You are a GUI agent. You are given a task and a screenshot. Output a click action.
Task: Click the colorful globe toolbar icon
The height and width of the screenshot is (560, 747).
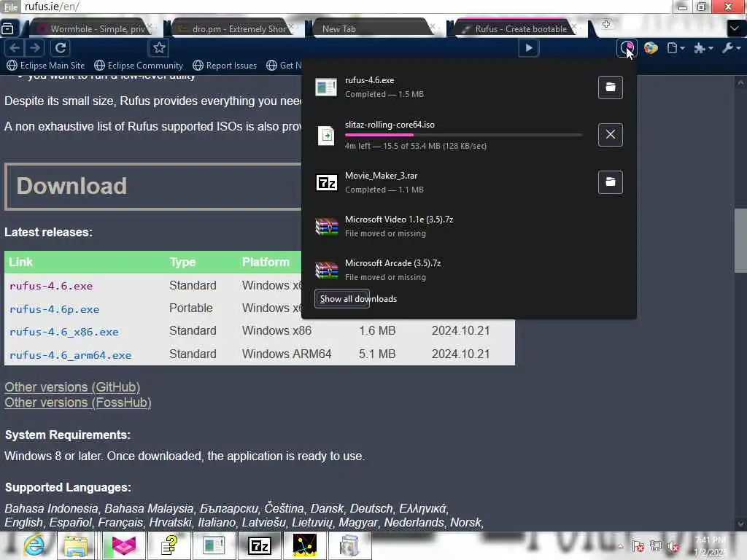(651, 48)
